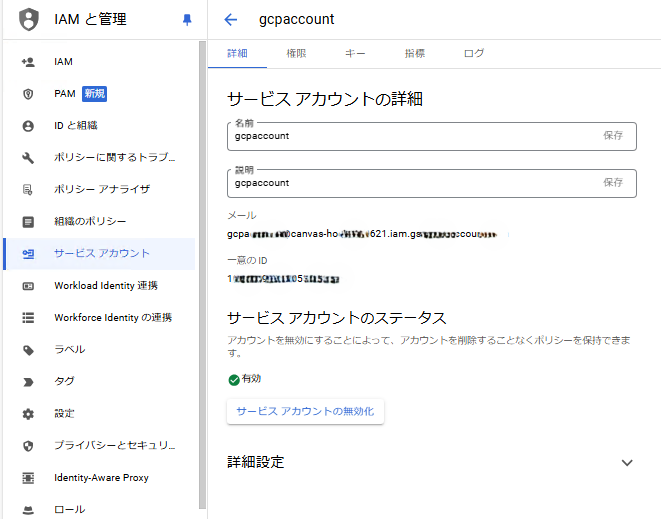
Task: Click the 新規 badge next to PAM
Action: 94,94
